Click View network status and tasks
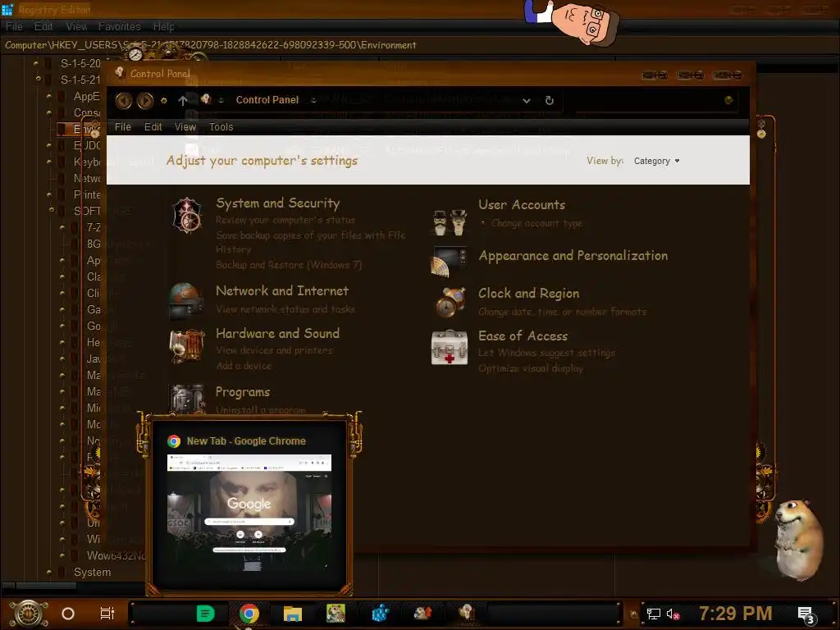This screenshot has width=840, height=630. pos(285,309)
